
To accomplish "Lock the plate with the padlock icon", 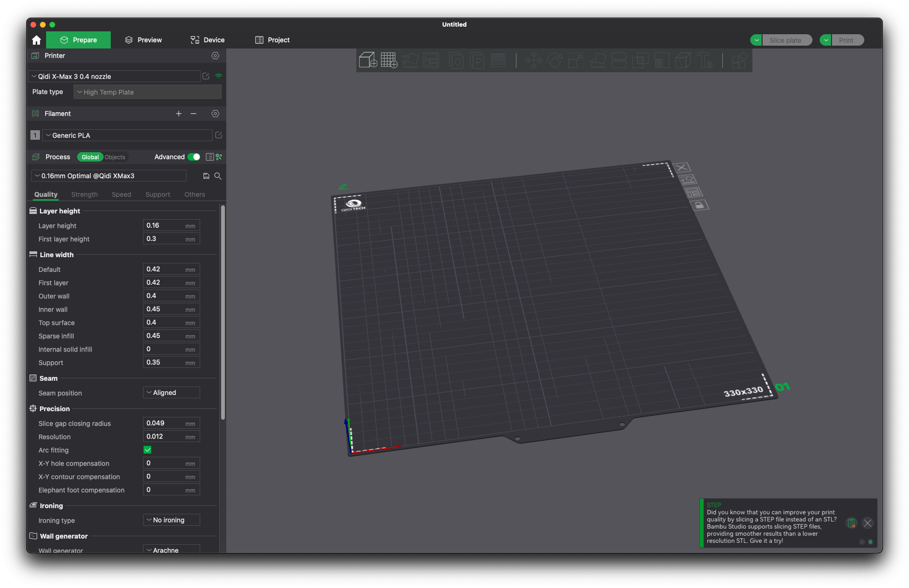I will point(699,205).
